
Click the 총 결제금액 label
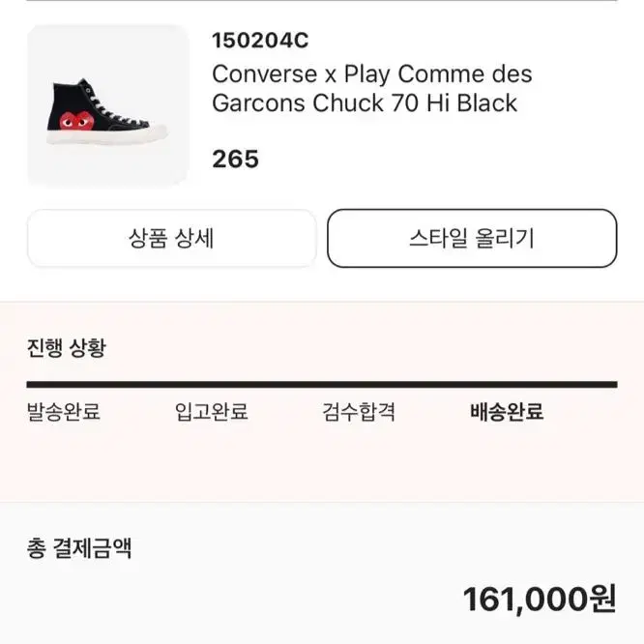click(x=79, y=548)
